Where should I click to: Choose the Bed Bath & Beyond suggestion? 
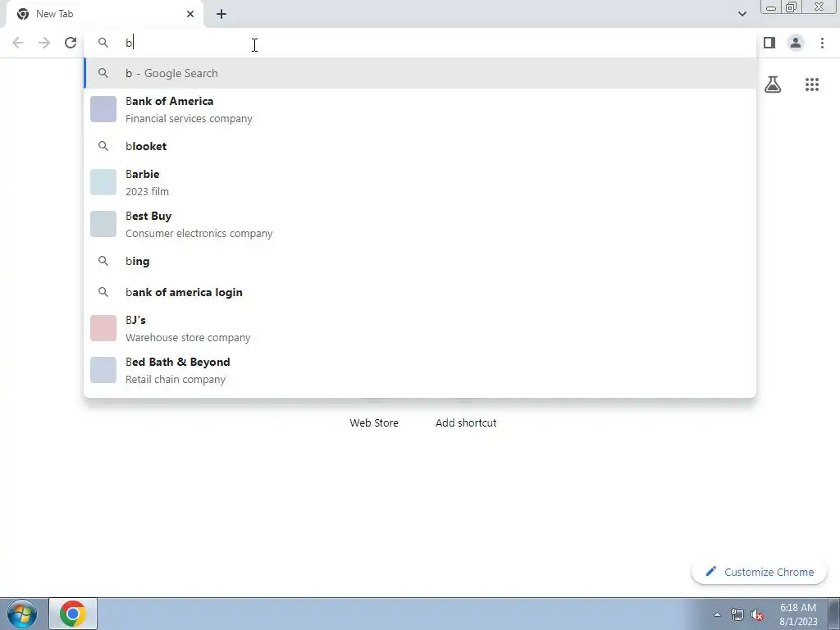(420, 370)
